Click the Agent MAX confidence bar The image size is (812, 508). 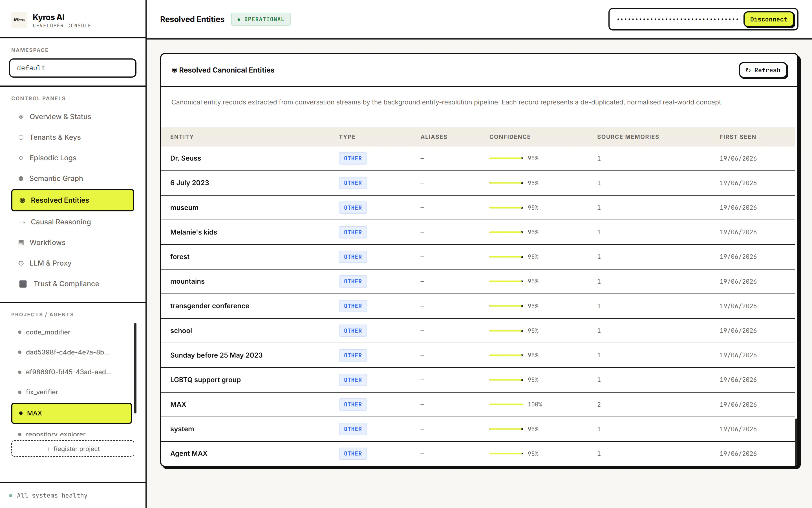[506, 454]
